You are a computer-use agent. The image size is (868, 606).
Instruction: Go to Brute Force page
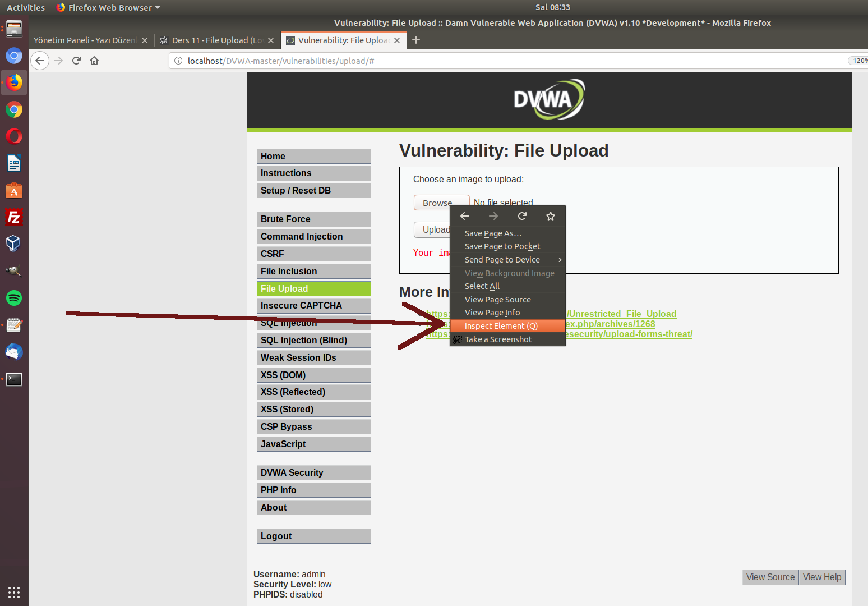[314, 219]
